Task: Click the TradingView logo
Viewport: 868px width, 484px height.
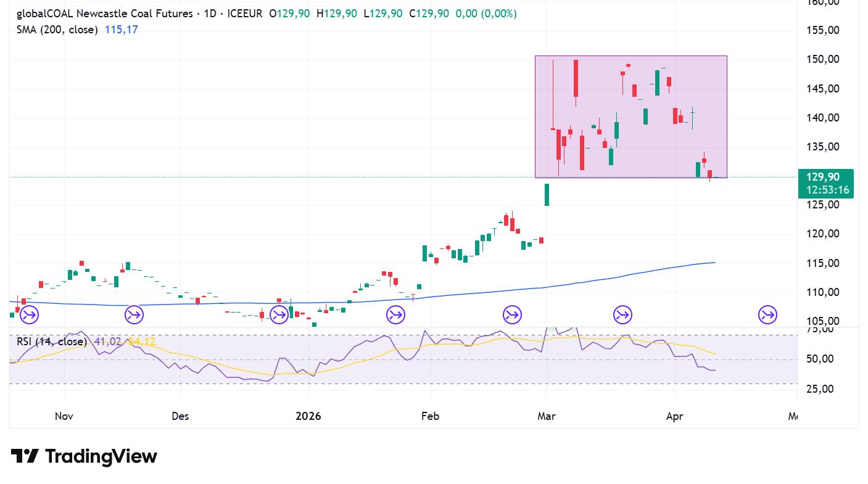Action: pyautogui.click(x=85, y=456)
